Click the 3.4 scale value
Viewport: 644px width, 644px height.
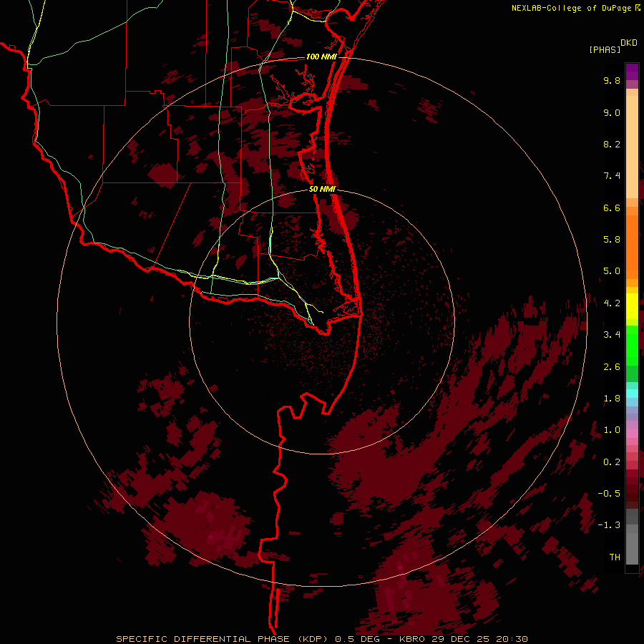[x=612, y=335]
